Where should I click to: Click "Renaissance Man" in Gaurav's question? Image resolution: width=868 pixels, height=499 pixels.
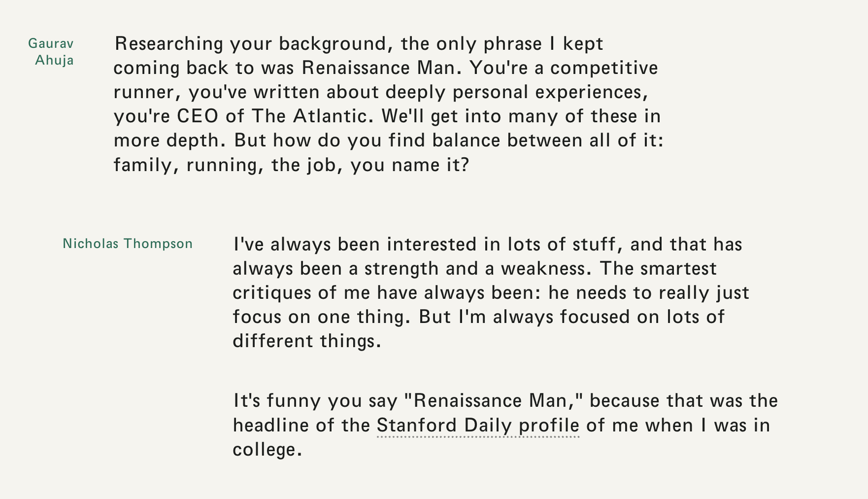point(378,68)
